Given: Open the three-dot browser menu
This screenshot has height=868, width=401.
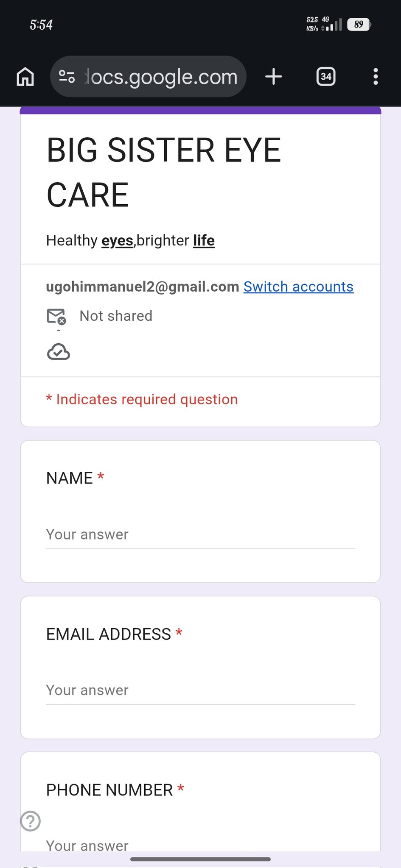Looking at the screenshot, I should [x=376, y=77].
